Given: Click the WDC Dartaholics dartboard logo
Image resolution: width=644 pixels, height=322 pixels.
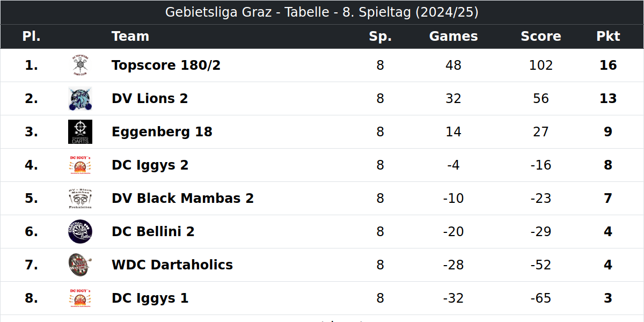Looking at the screenshot, I should click(x=80, y=265).
